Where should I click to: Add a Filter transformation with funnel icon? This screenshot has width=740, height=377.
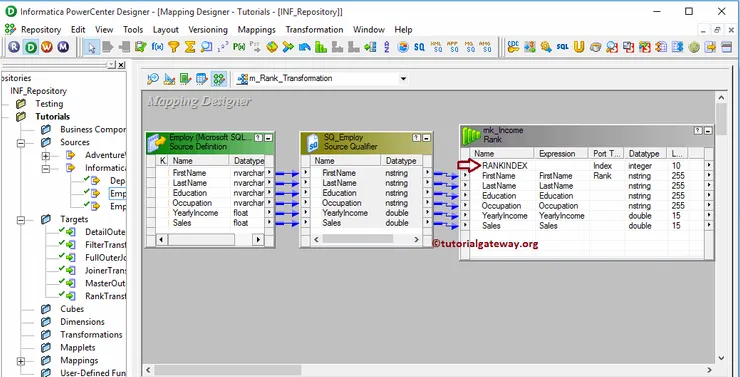tap(174, 47)
